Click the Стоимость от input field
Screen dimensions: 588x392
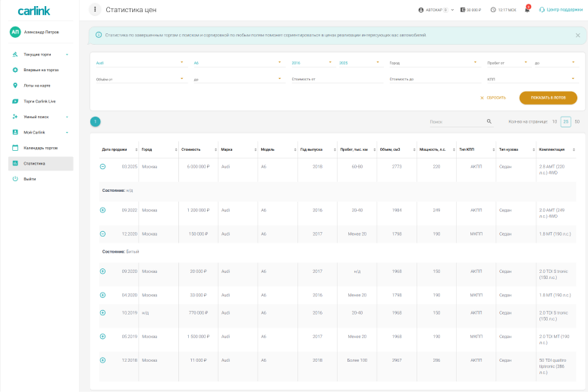tap(334, 79)
